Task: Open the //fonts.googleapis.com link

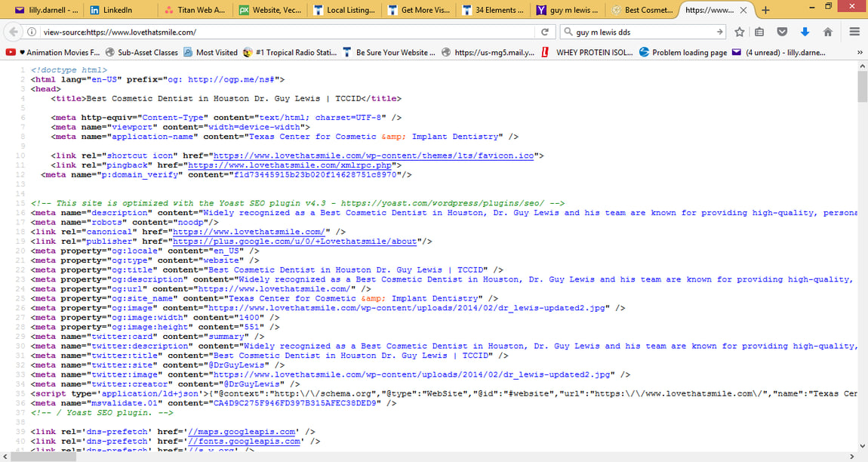Action: (x=244, y=441)
